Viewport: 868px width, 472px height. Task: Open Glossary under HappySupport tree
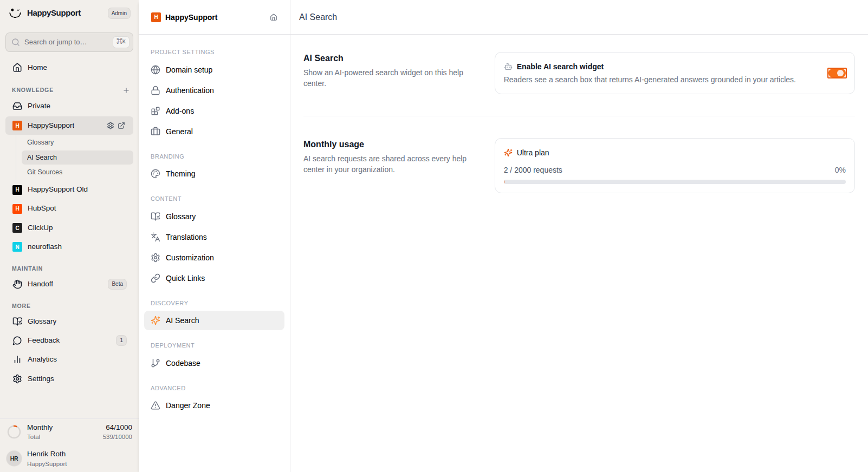[77, 142]
